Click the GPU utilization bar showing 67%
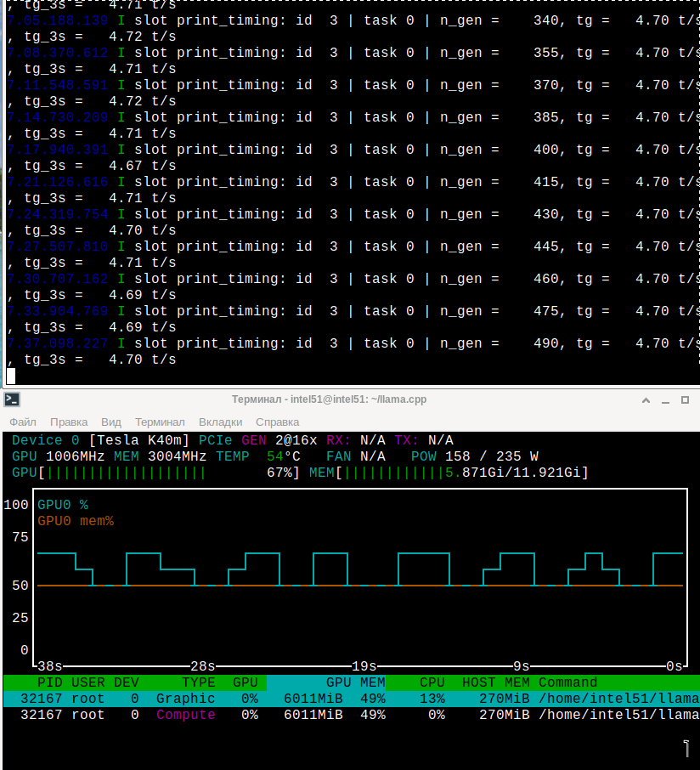The width and height of the screenshot is (700, 770). click(155, 473)
